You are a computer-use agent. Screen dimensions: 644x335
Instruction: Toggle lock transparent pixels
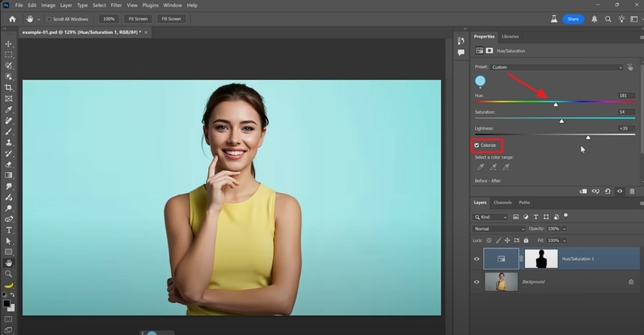(x=489, y=241)
